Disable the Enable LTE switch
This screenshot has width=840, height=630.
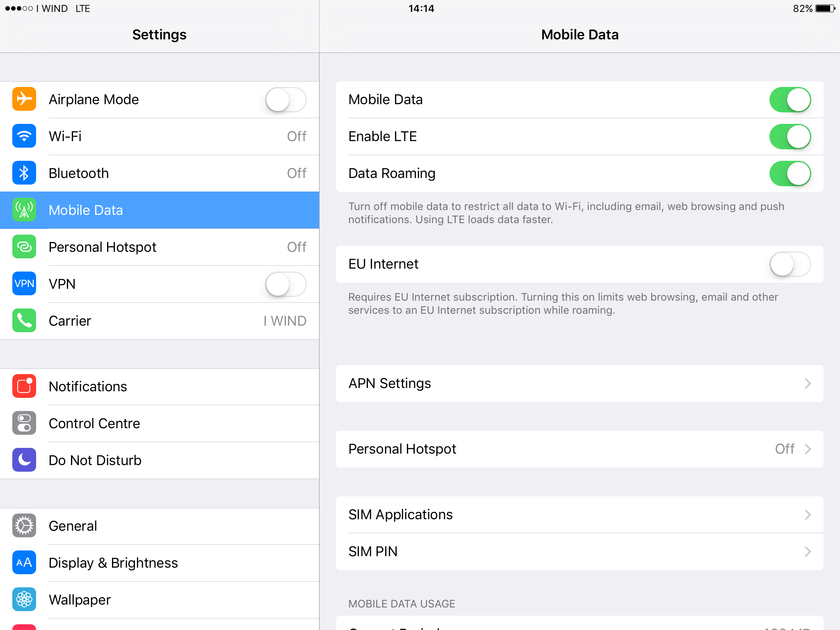tap(790, 137)
